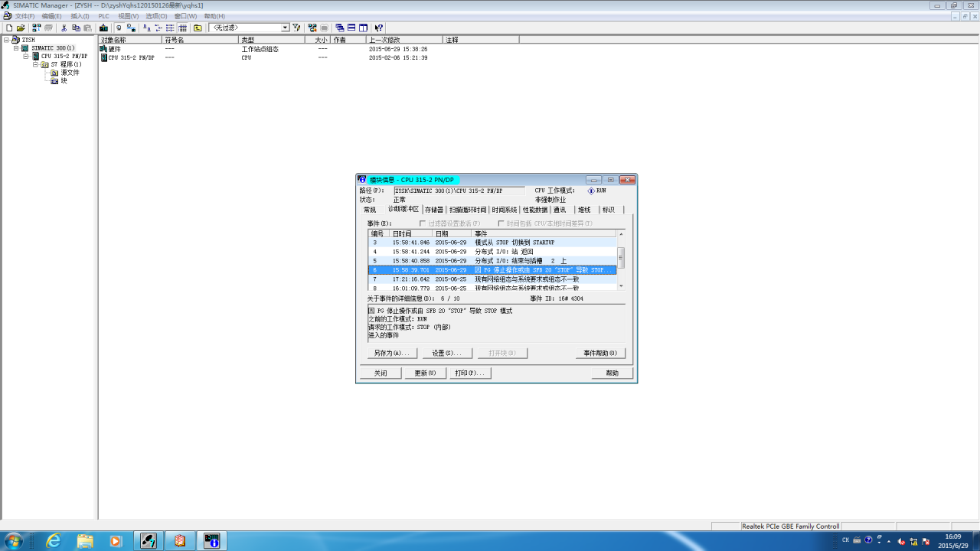Click the 设置(S)... button
Screen dimensions: 980x551
[447, 354]
